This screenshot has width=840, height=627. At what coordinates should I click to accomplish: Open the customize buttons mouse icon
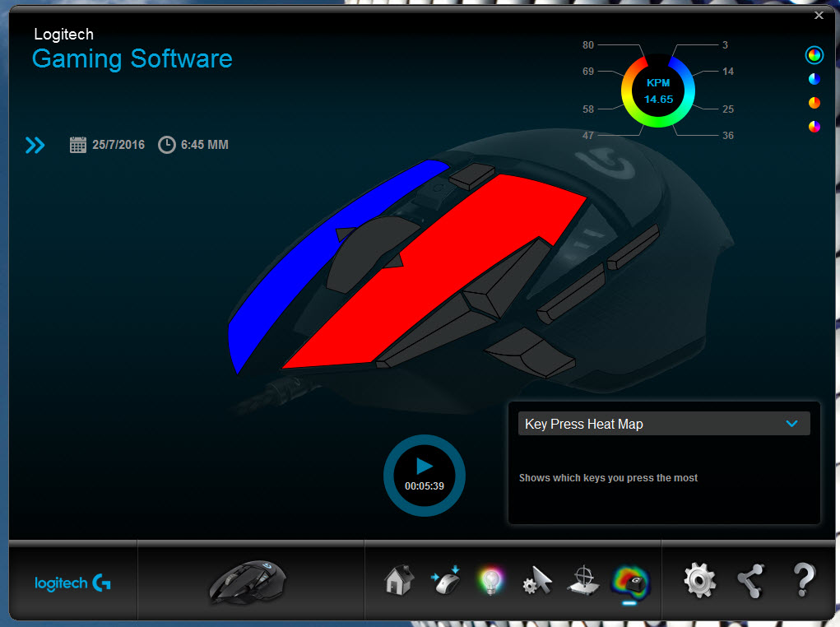click(x=446, y=580)
